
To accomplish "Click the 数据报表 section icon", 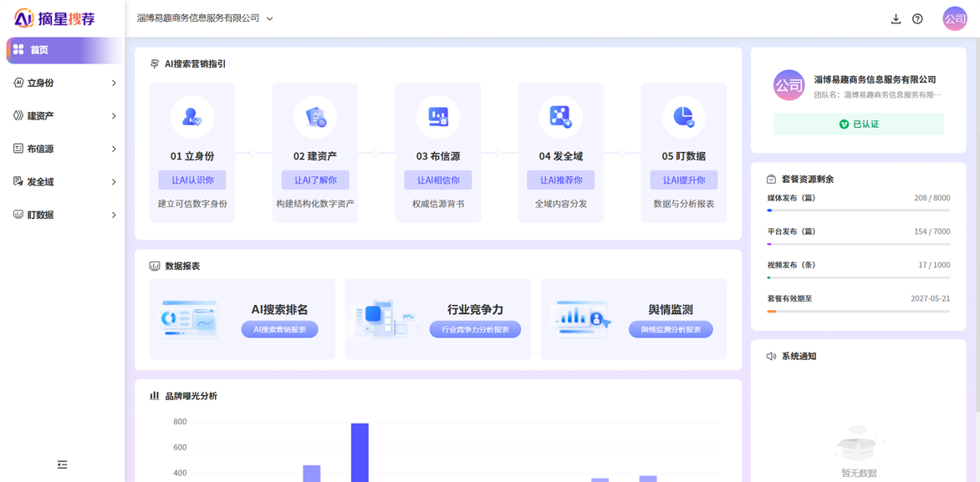I will 155,266.
